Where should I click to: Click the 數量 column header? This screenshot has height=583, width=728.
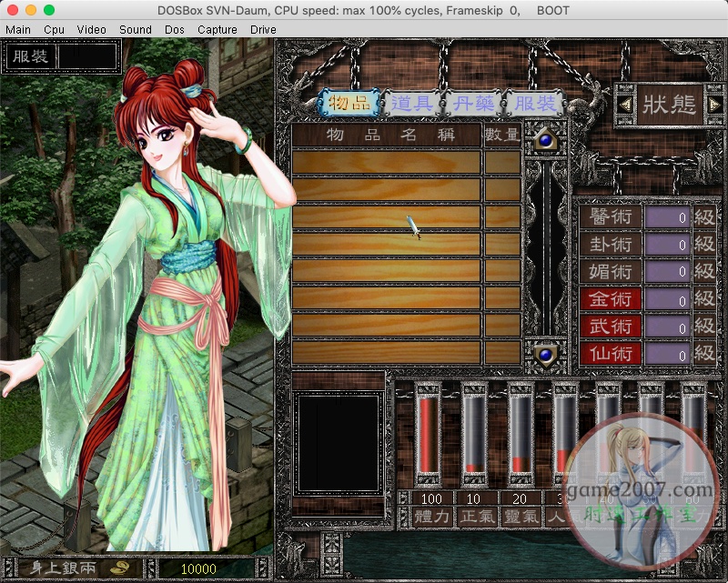pos(502,136)
